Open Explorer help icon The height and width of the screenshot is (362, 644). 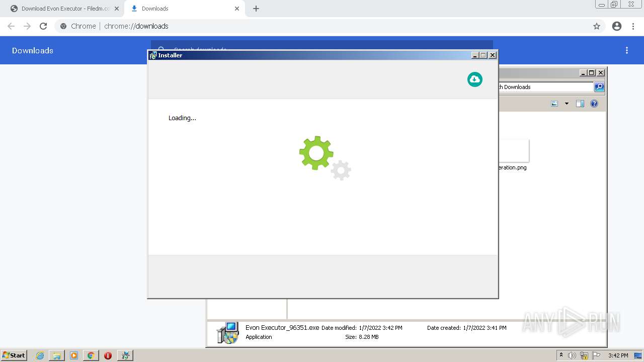(x=594, y=104)
